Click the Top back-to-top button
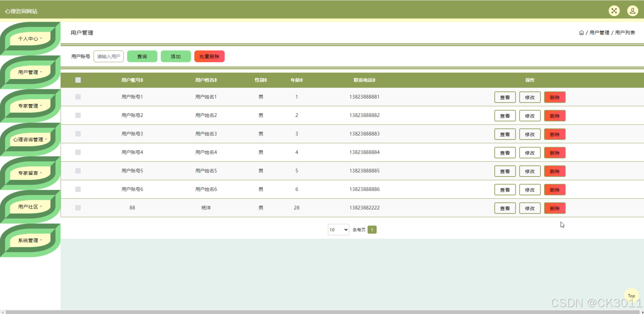 631,296
